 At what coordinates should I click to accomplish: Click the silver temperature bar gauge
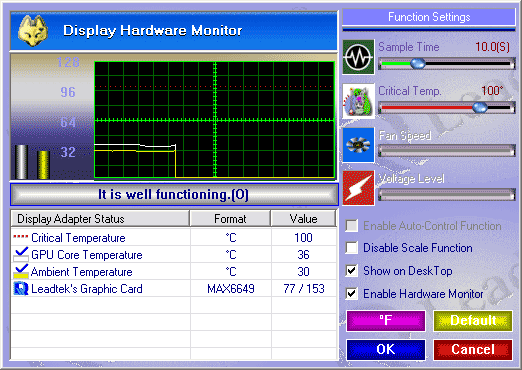click(x=22, y=162)
